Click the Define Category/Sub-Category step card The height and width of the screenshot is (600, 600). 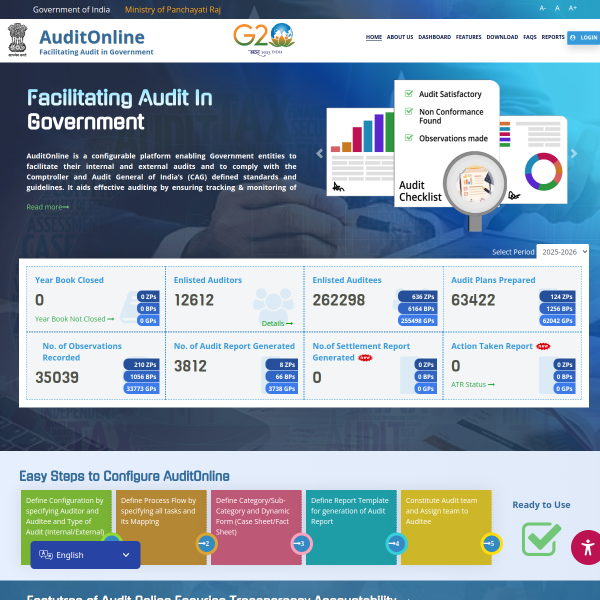(256, 527)
